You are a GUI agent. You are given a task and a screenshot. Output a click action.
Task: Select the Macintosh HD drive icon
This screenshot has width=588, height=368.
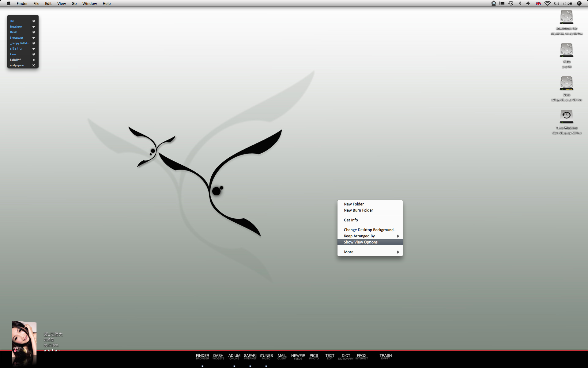[x=567, y=17]
